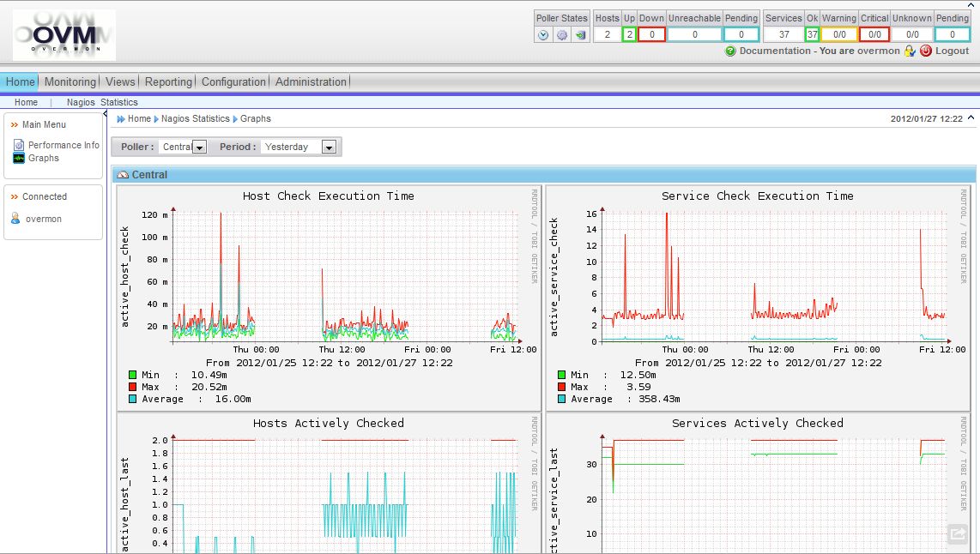Go to Nagios Statistics in the breadcrumb
The width and height of the screenshot is (980, 554).
[x=196, y=118]
